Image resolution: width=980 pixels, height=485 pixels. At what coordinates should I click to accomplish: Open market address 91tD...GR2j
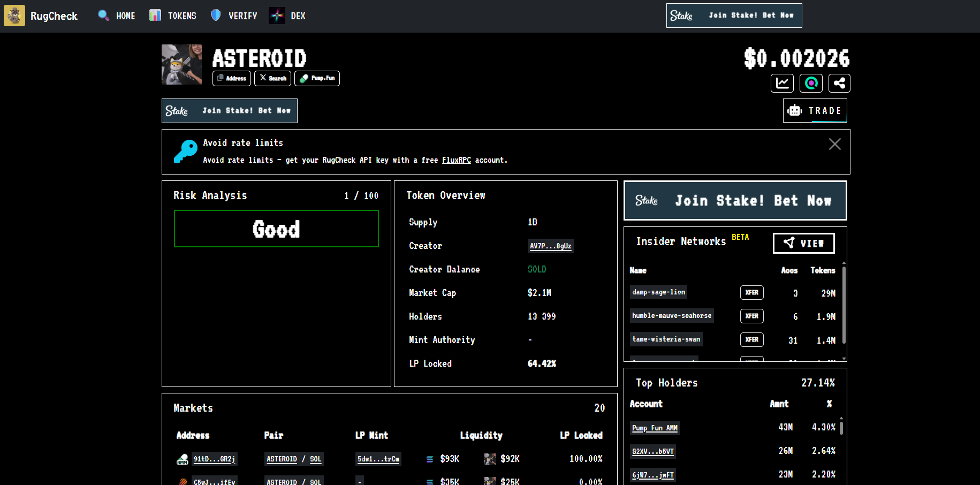(214, 459)
